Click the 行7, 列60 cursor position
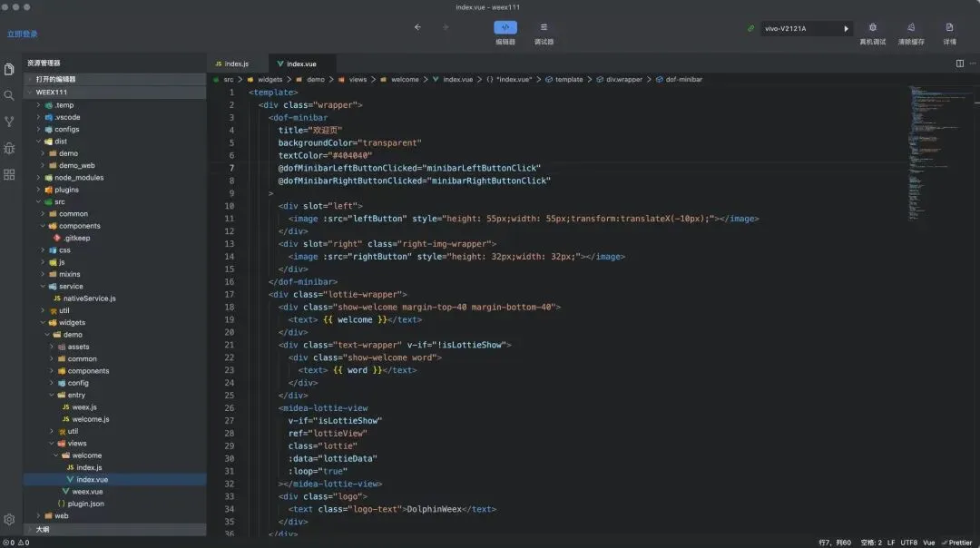Image resolution: width=980 pixels, height=548 pixels. [x=835, y=543]
